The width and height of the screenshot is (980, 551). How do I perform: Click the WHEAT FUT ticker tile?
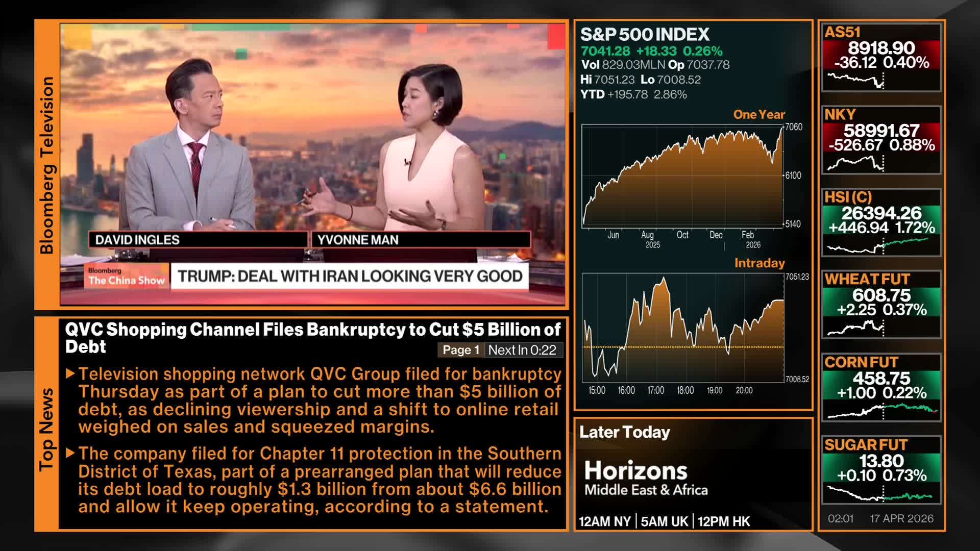881,305
